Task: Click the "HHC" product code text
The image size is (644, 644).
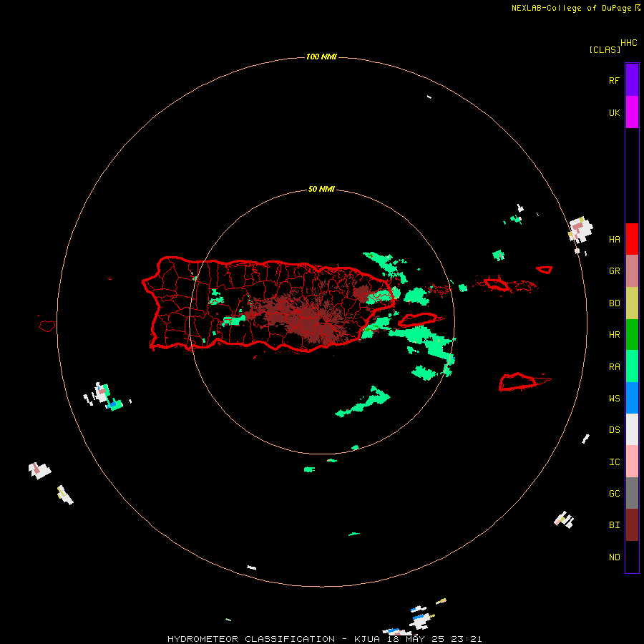Action: (628, 43)
